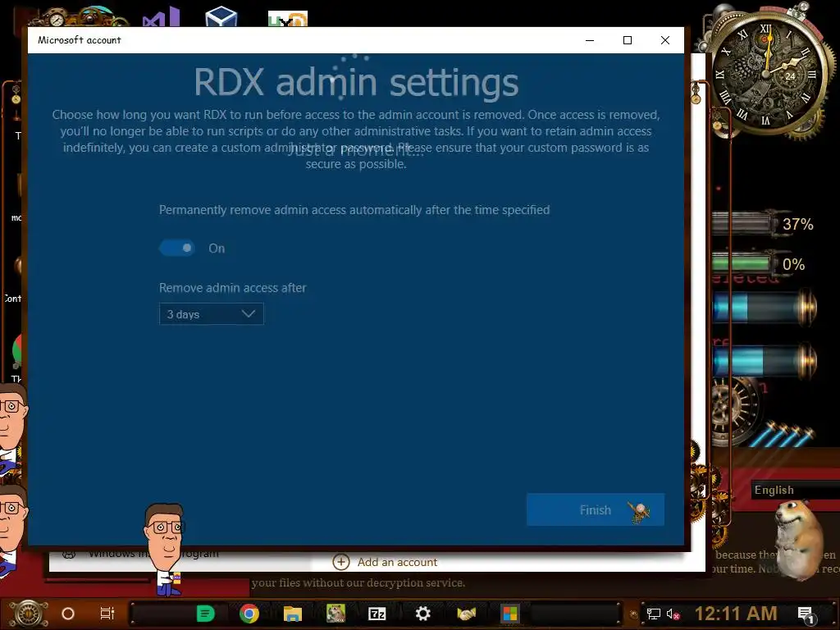Open the notification action center icon
Image resolution: width=840 pixels, height=630 pixels.
806,615
